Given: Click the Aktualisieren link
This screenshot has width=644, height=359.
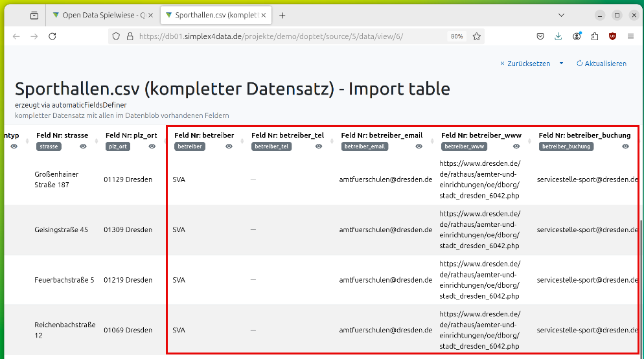Looking at the screenshot, I should pyautogui.click(x=602, y=64).
